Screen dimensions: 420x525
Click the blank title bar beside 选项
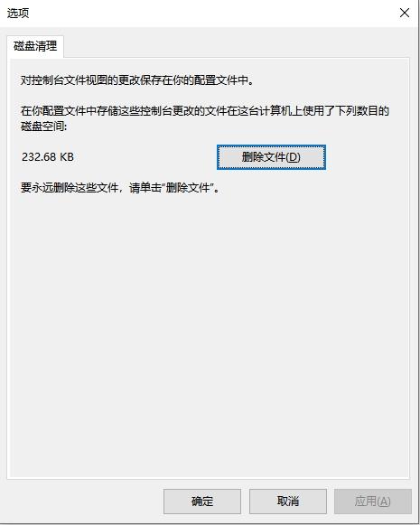point(208,13)
